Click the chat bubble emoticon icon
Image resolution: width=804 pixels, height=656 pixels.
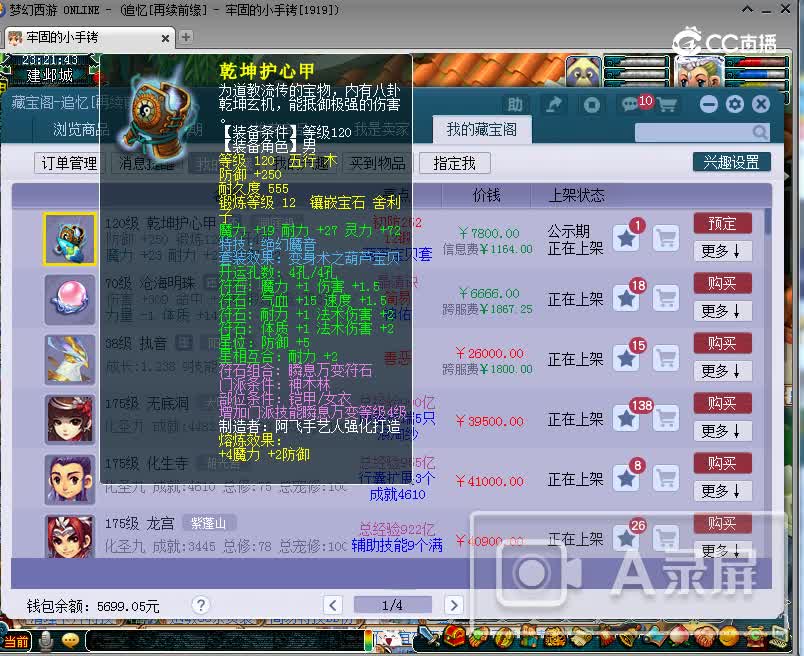pyautogui.click(x=70, y=640)
